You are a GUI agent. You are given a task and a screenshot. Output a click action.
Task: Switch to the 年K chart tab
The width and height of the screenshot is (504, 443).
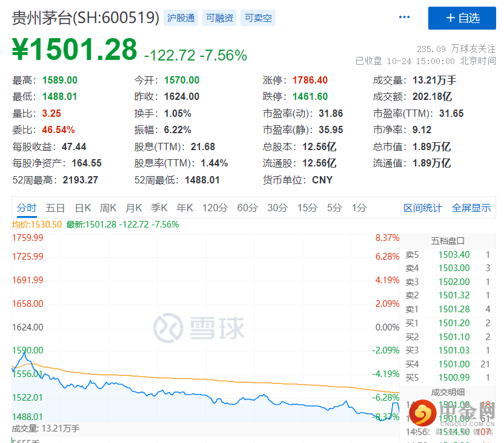tap(185, 208)
